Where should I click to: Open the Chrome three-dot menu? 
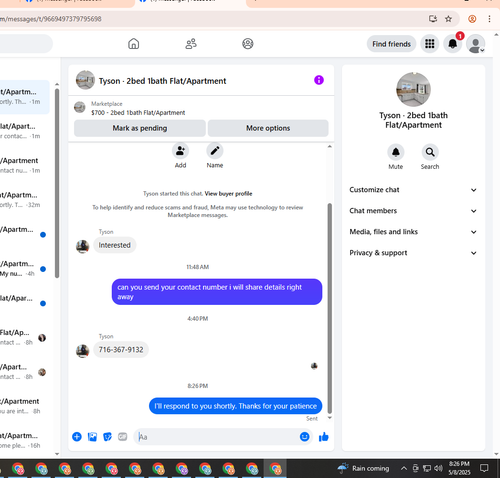489,19
